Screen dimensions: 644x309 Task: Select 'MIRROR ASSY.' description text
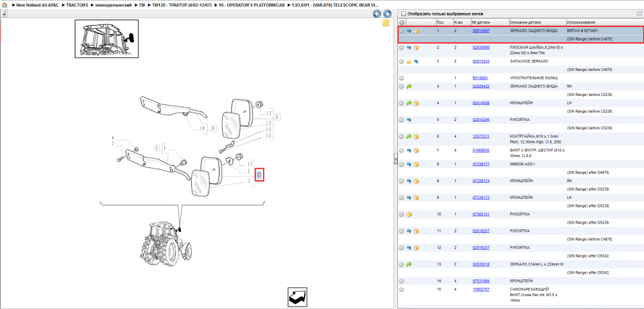click(523, 165)
